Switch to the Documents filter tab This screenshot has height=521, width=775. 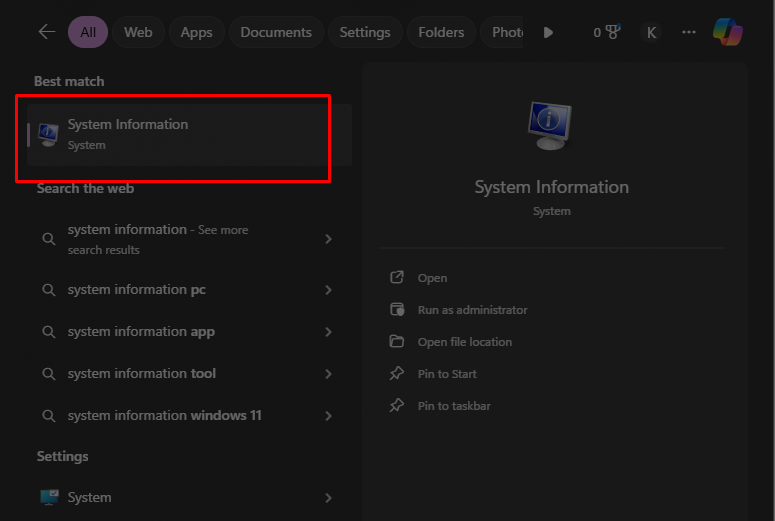[275, 32]
